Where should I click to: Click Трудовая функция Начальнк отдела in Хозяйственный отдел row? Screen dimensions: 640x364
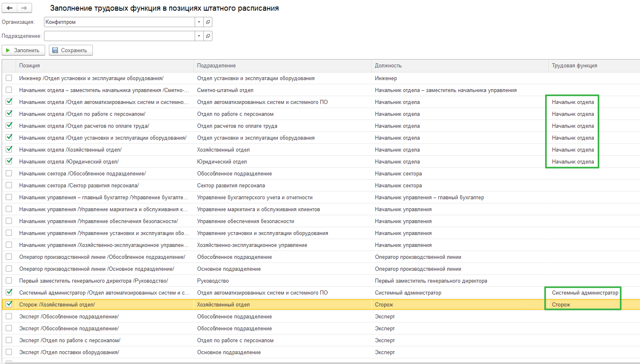pos(573,150)
